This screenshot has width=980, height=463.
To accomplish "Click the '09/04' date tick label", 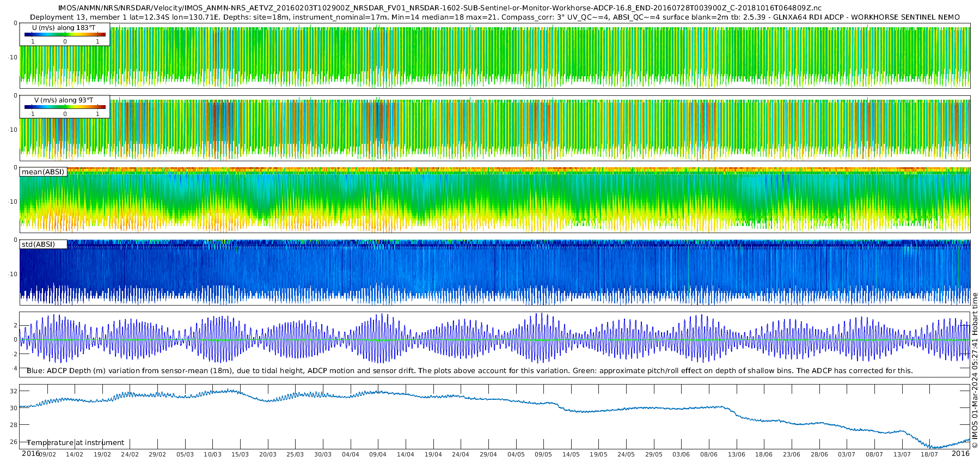I will coord(378,455).
